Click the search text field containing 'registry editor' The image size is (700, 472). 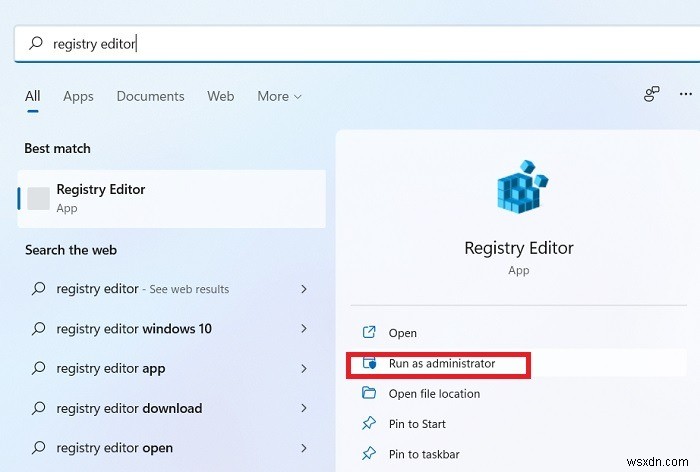click(357, 44)
